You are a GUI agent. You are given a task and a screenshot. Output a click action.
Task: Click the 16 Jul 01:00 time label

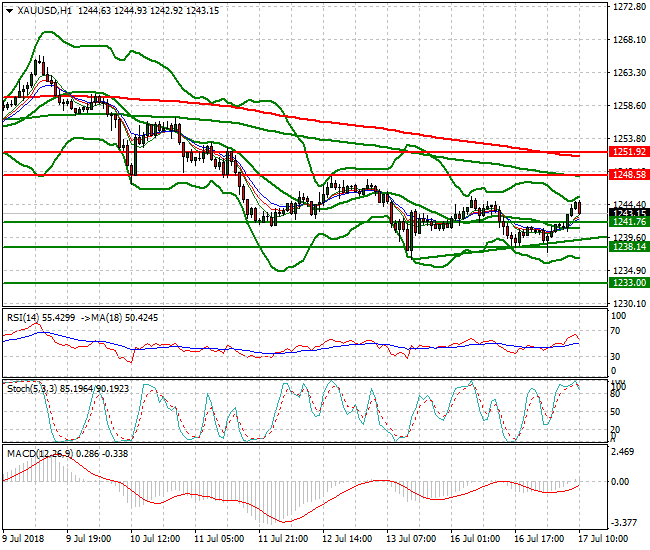[475, 539]
